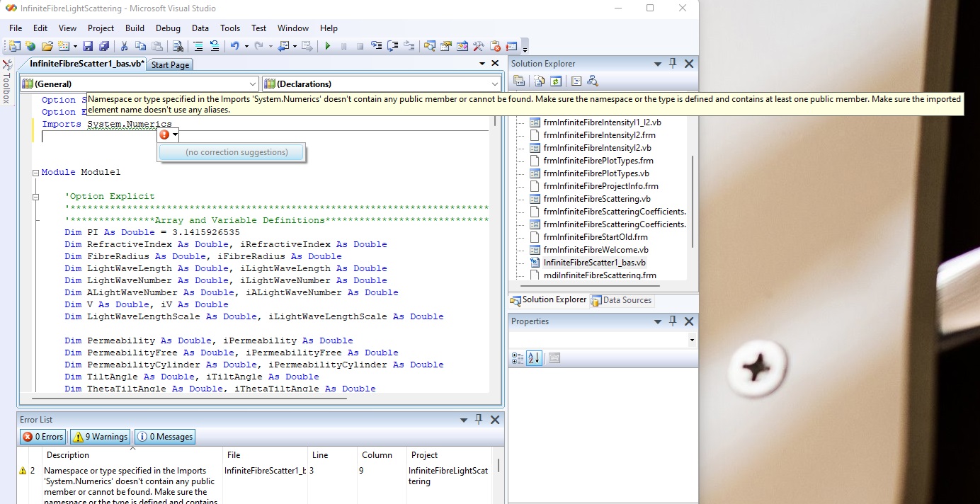Click the Save All toolbar icon

coord(103,46)
